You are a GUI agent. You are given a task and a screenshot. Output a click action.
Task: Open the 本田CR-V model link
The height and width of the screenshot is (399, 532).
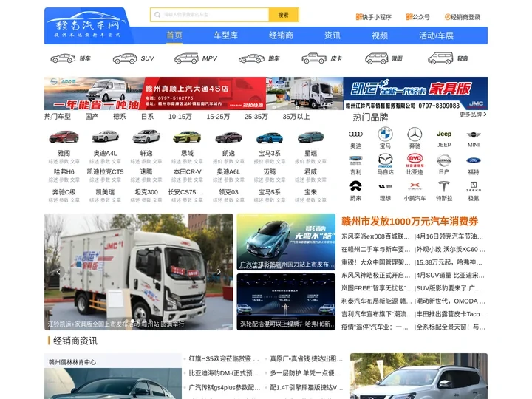click(187, 171)
